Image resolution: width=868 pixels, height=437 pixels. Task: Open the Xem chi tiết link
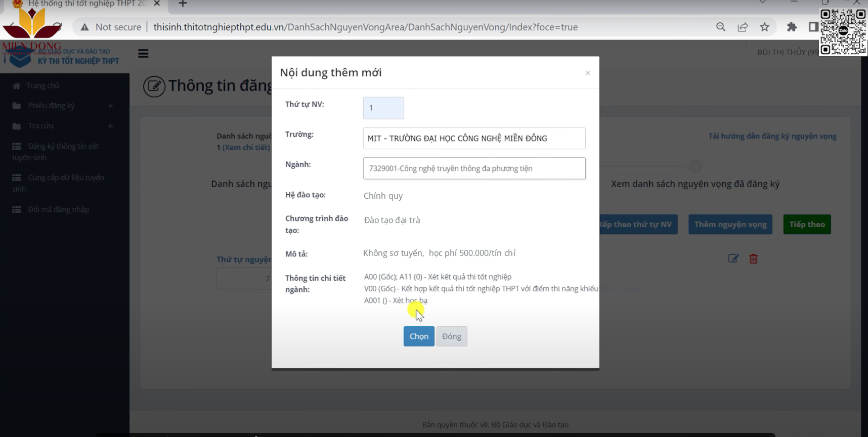click(246, 148)
